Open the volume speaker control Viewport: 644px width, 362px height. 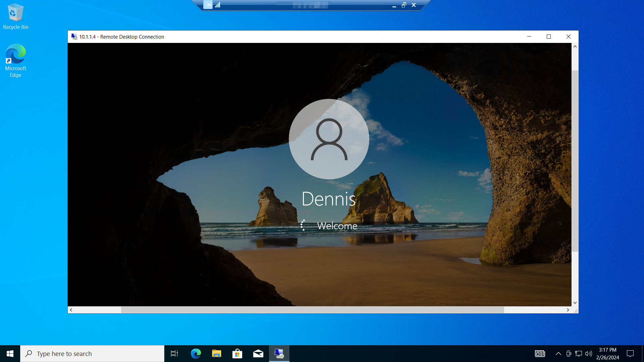tap(588, 354)
